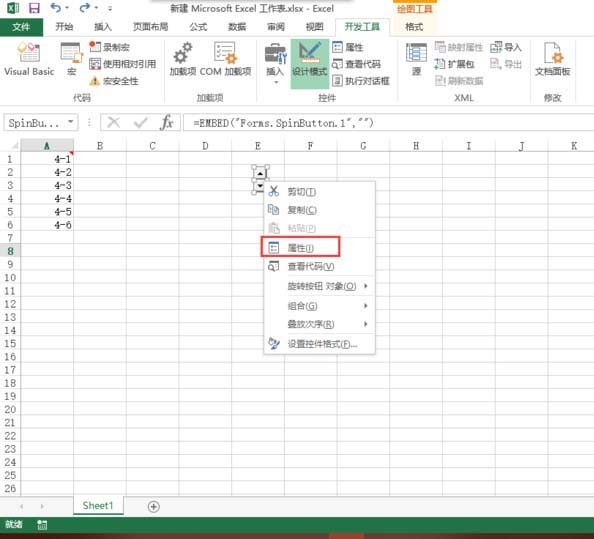The width and height of the screenshot is (594, 539).
Task: Click the Insert Function fx button
Action: pyautogui.click(x=167, y=122)
